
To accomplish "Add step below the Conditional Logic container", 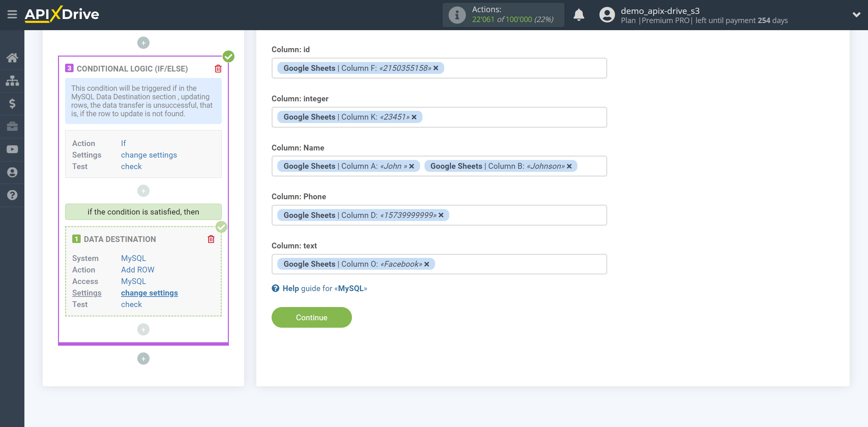I will [143, 359].
